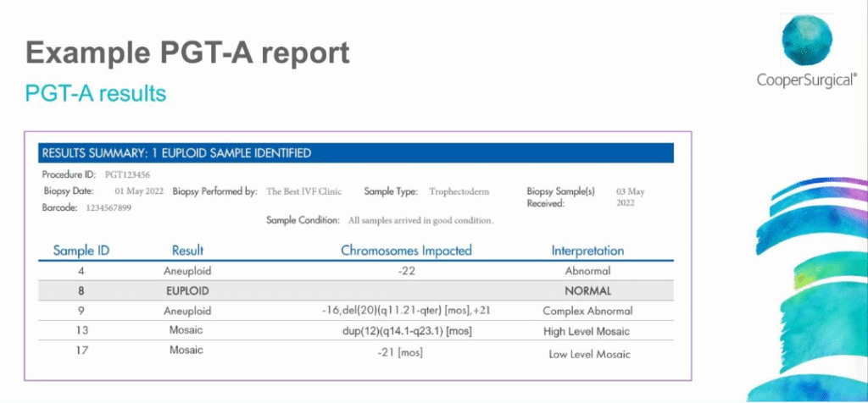Click the High Level Mosaic interpretation
Screen dimensions: 868x403
587,331
